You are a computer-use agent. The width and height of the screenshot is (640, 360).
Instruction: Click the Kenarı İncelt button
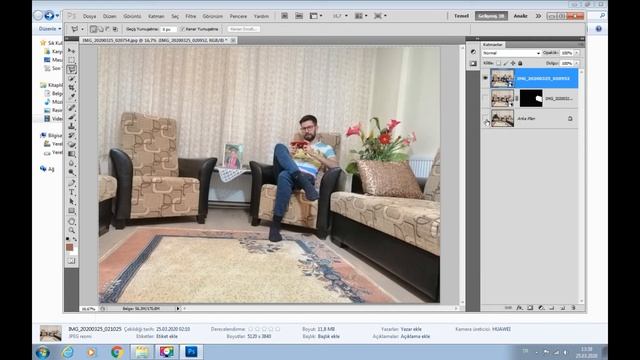pos(244,29)
